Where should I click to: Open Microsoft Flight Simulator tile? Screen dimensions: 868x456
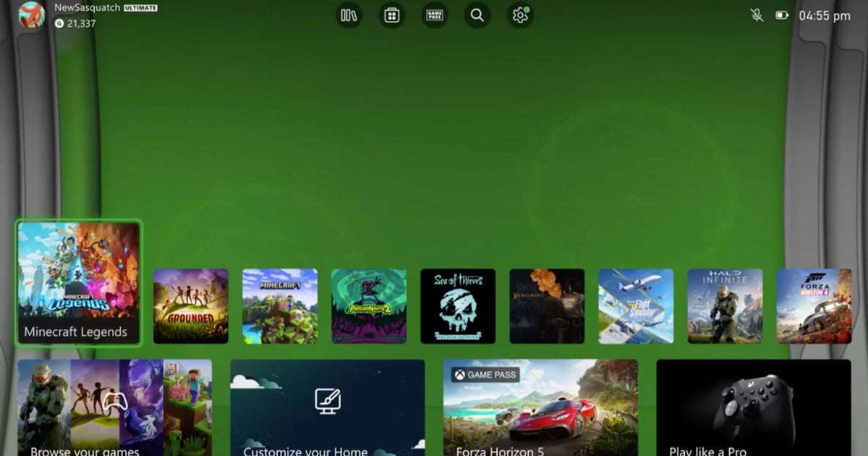pyautogui.click(x=636, y=306)
